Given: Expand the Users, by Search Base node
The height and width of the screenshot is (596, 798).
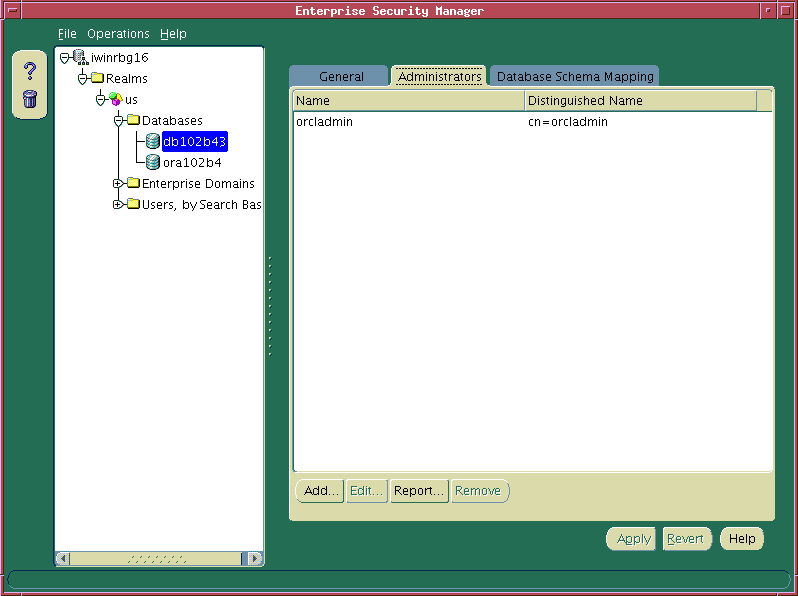Looking at the screenshot, I should 118,205.
